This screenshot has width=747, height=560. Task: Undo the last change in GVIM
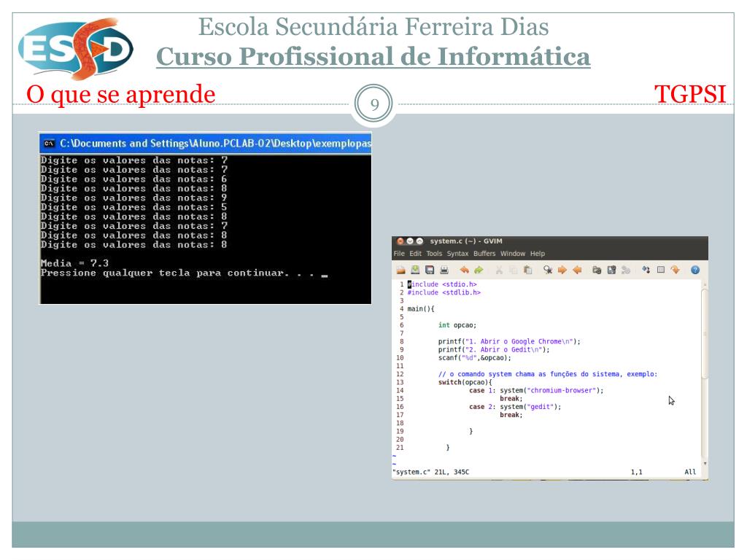464,270
